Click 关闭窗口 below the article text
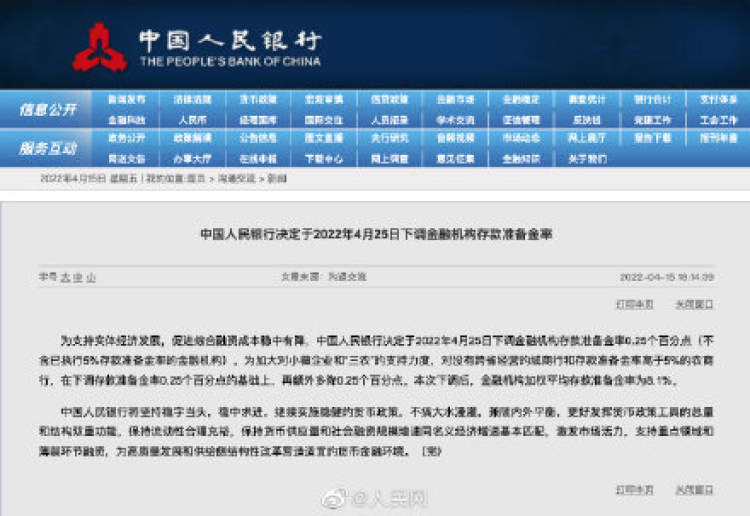 pyautogui.click(x=694, y=490)
